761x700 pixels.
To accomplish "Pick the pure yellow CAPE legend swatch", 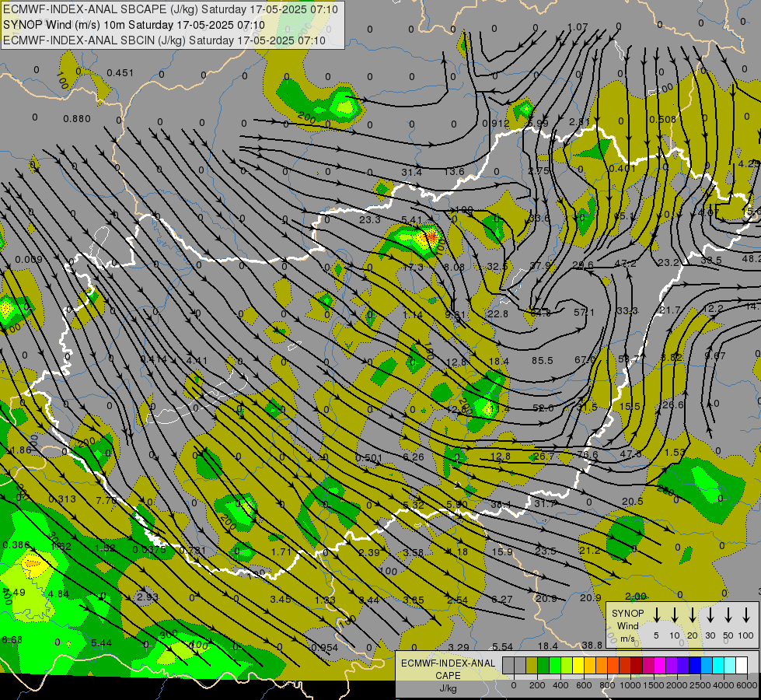I will (x=578, y=665).
